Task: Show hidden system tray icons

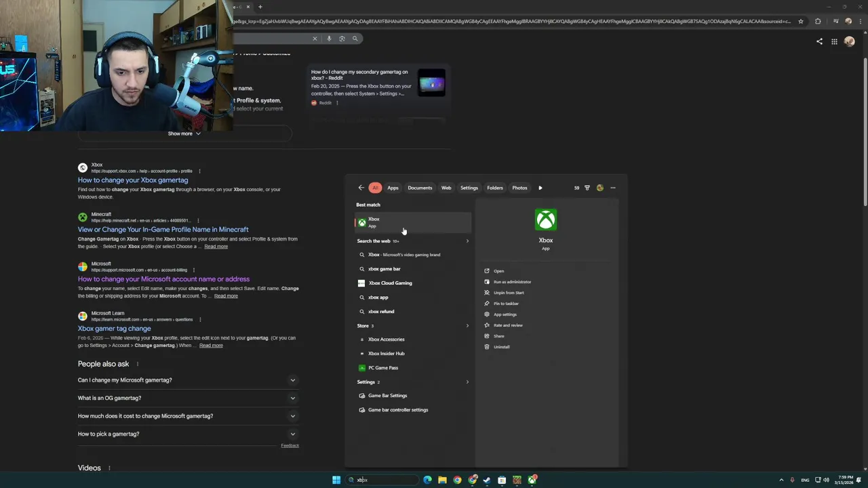Action: click(781, 480)
